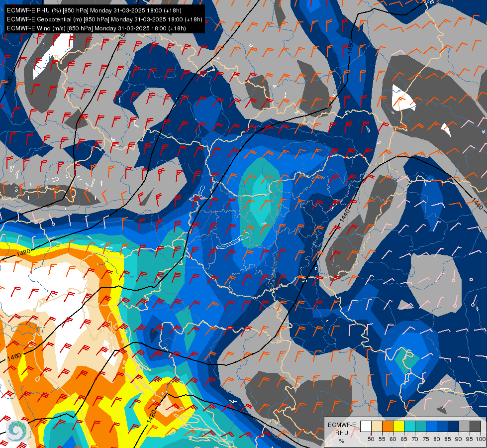The height and width of the screenshot is (448, 487).
Task: Click the 1420 geopotential contour label
Action: tap(151, 416)
